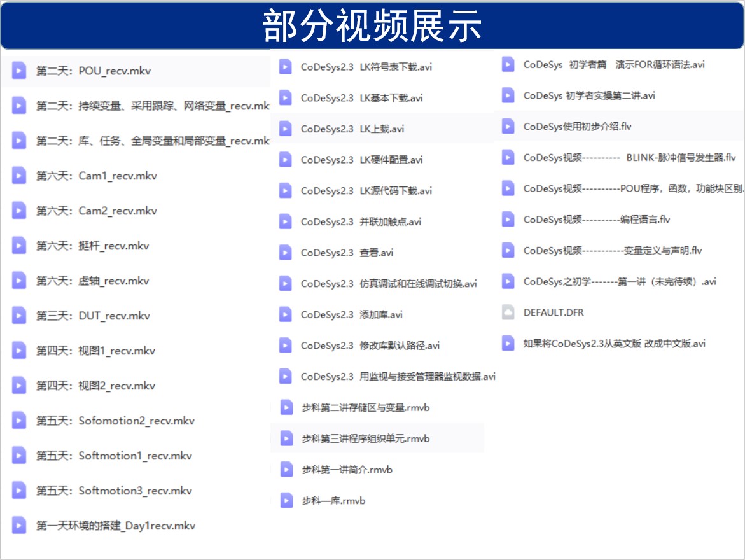
Task: Click video icon beside 步科第一讲简介.rmvb
Action: pyautogui.click(x=286, y=469)
